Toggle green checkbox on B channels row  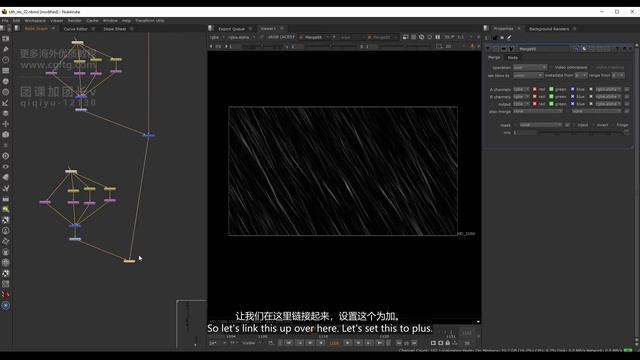pos(551,97)
